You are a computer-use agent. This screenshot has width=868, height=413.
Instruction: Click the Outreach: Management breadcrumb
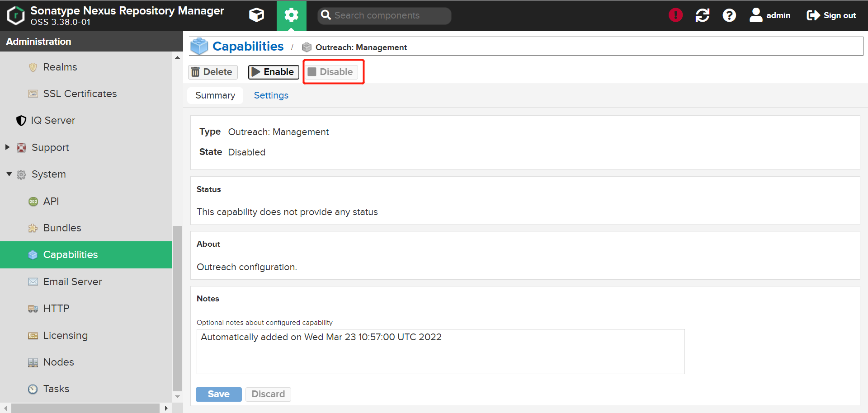click(361, 47)
